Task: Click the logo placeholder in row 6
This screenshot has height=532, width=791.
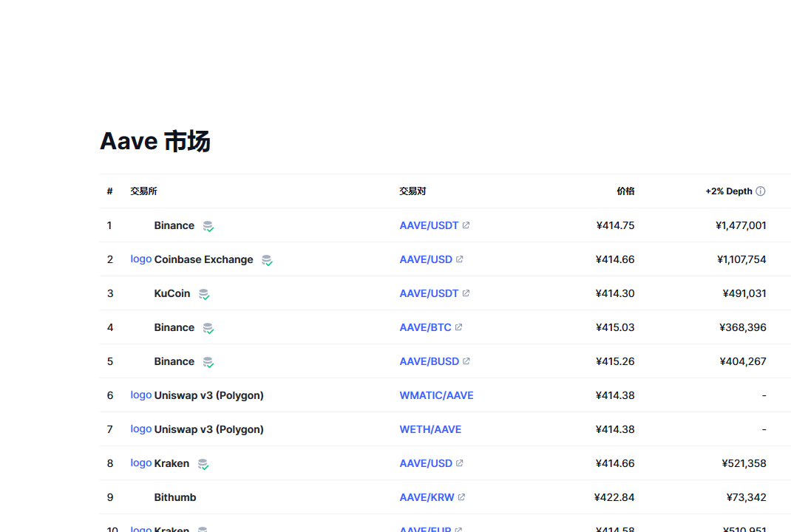Action: (x=140, y=395)
